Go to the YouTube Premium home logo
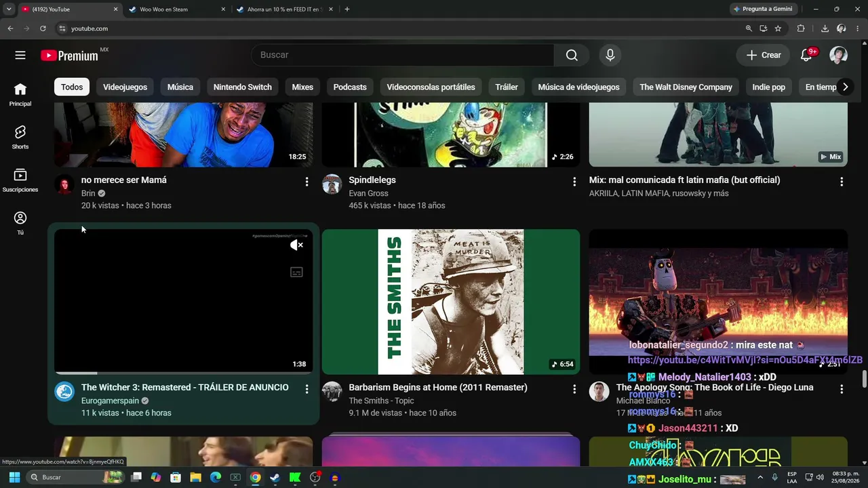868x488 pixels. [x=69, y=56]
